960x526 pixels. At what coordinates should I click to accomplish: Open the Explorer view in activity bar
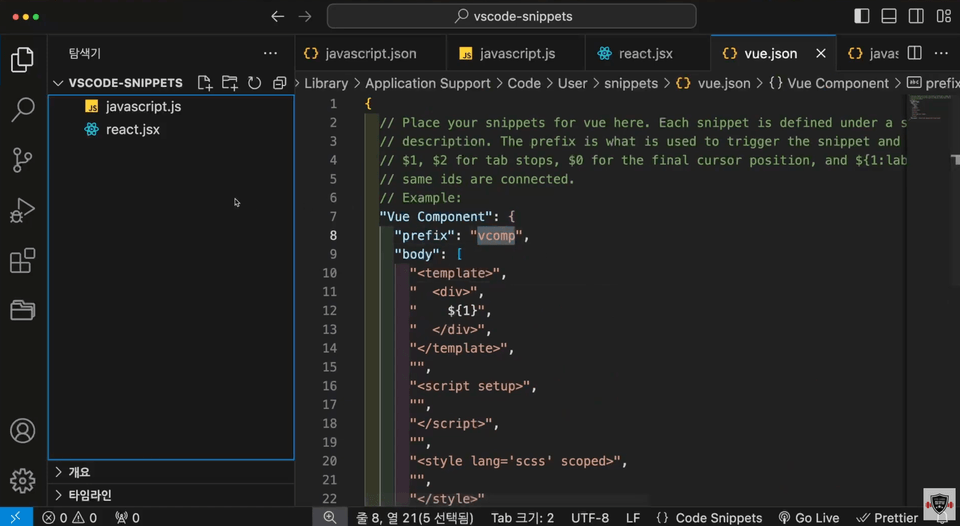tap(23, 59)
